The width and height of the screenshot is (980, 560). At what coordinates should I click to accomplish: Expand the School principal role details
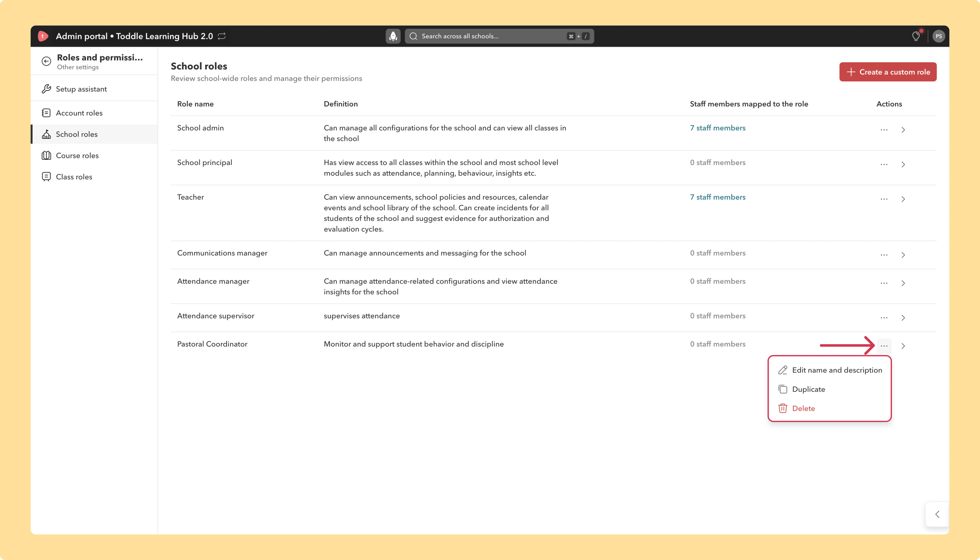[x=903, y=165]
